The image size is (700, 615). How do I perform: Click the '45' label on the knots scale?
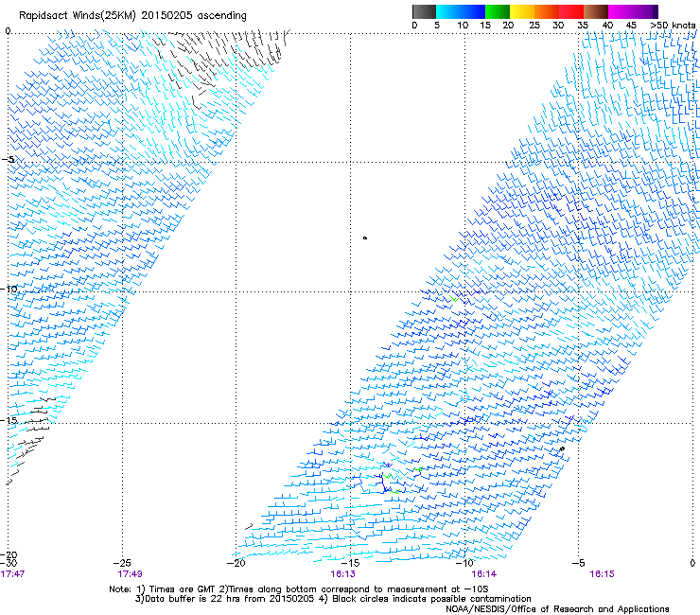pyautogui.click(x=631, y=26)
